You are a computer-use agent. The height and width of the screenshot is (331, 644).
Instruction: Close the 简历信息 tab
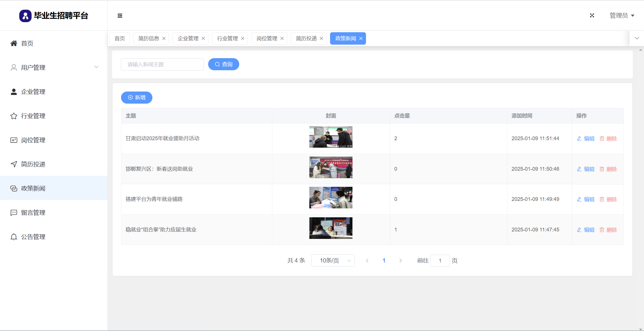[x=164, y=39]
